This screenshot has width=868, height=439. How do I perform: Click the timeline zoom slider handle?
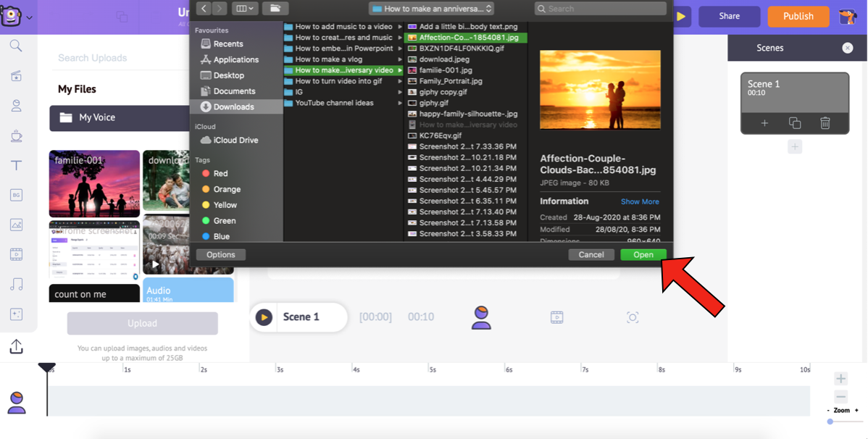[830, 422]
